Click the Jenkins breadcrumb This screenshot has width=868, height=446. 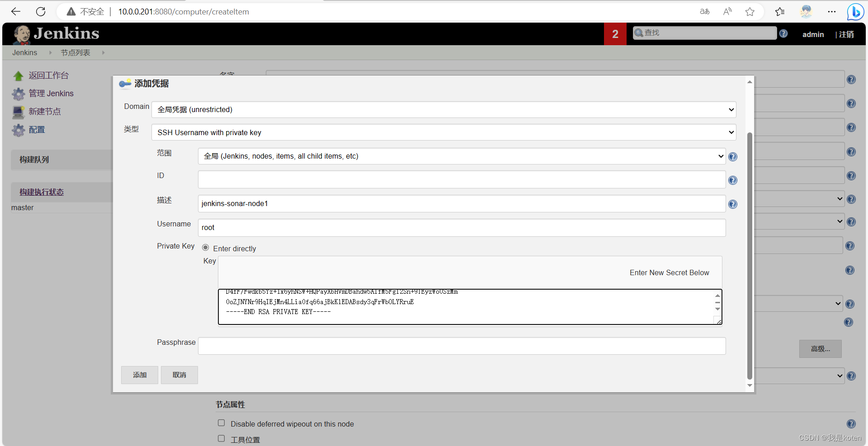click(x=25, y=53)
